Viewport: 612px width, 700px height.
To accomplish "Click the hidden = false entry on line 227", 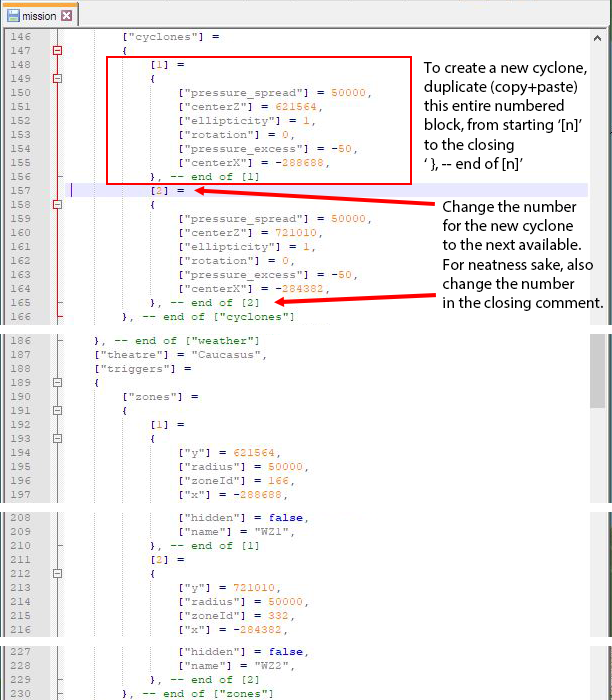I will point(243,652).
